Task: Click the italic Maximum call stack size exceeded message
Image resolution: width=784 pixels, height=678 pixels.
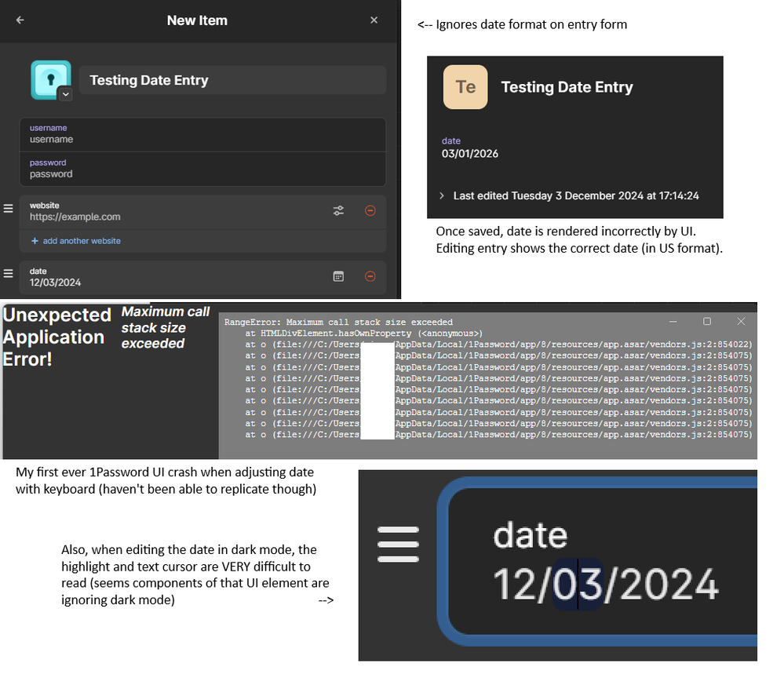Action: 166,327
